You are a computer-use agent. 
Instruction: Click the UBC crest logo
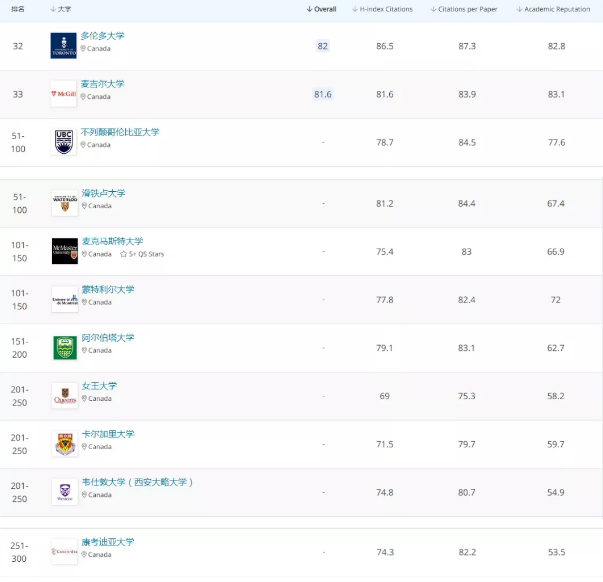tap(63, 142)
